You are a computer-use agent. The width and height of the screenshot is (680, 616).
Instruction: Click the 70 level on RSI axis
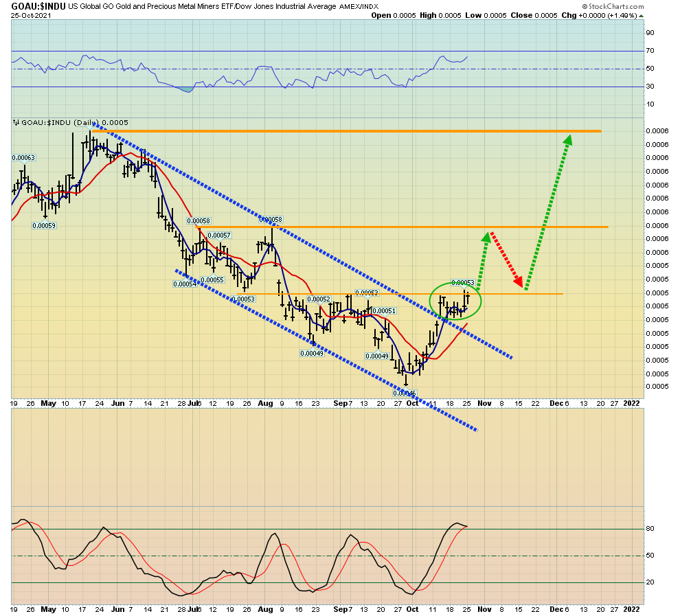(648, 51)
